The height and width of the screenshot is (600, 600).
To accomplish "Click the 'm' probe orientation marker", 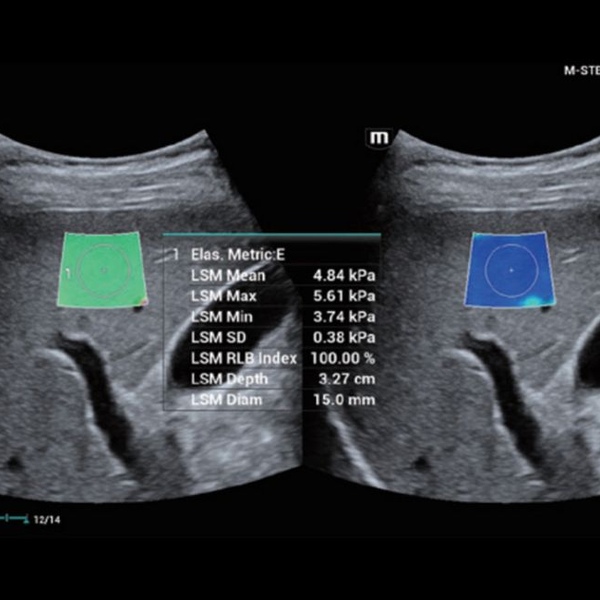I will coord(379,137).
